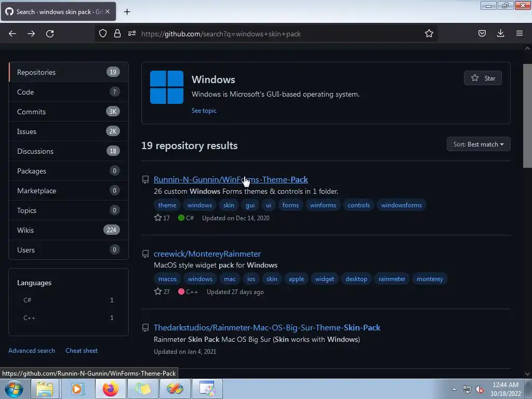Open the sticky notes style taskbar app
This screenshot has height=399, width=532.
pos(142,389)
